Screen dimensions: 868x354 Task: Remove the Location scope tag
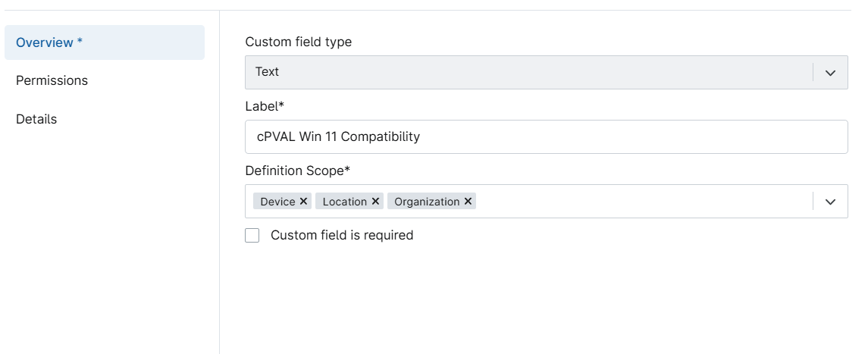pyautogui.click(x=375, y=202)
